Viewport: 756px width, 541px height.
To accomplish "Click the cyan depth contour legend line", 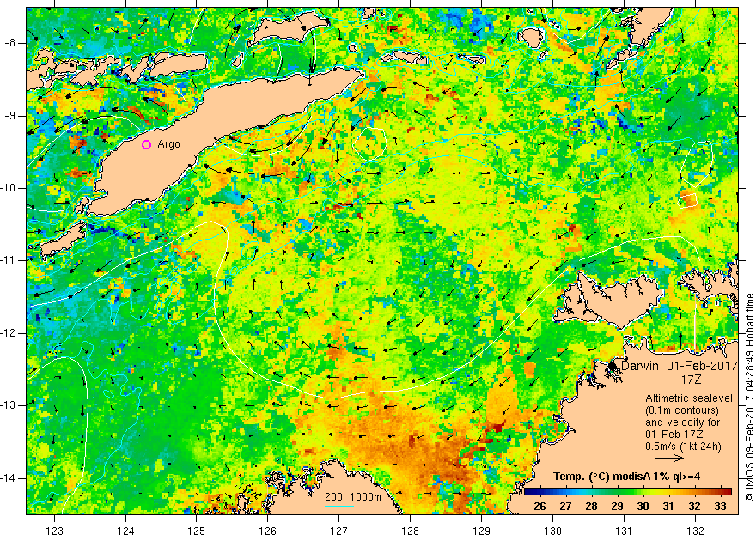I will pos(339,506).
